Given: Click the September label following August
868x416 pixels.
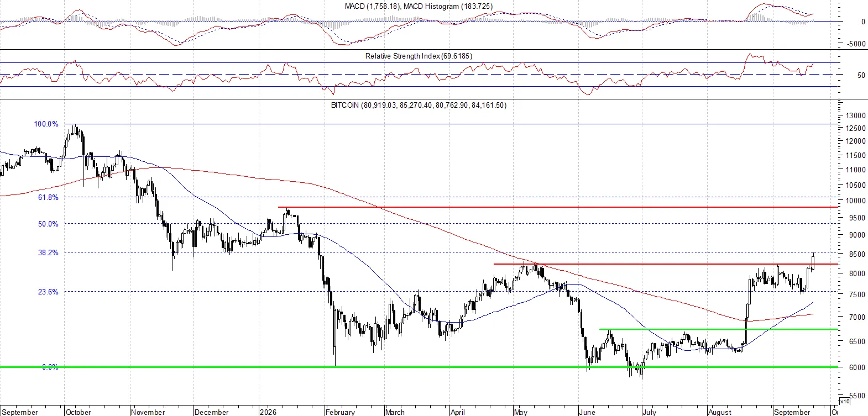Looking at the screenshot, I should (792, 412).
